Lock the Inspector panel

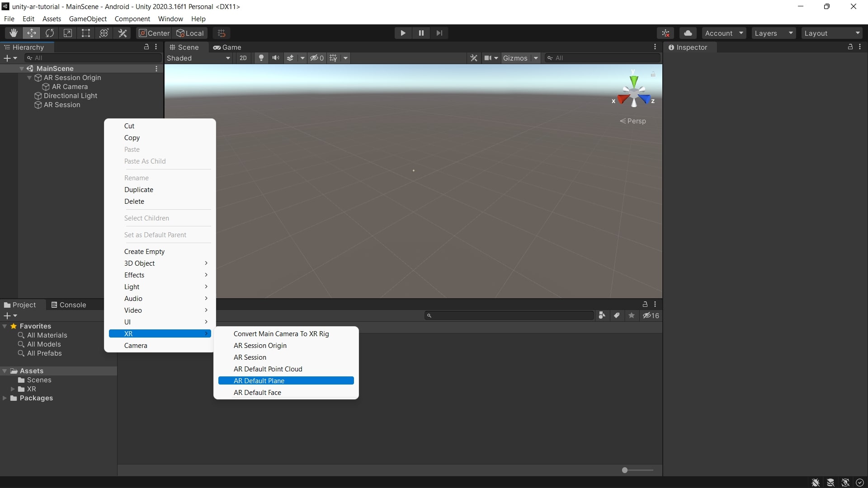click(x=850, y=47)
